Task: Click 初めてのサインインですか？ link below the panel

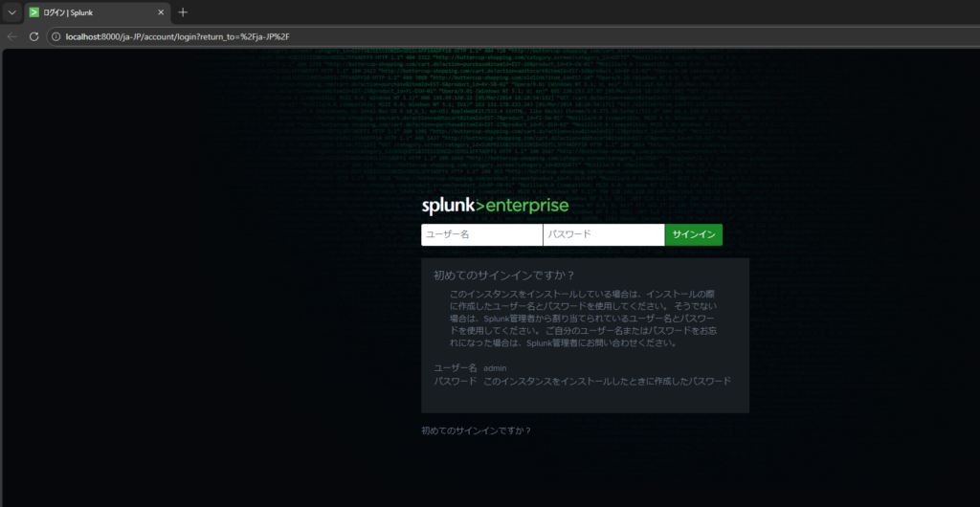Action: (x=476, y=430)
